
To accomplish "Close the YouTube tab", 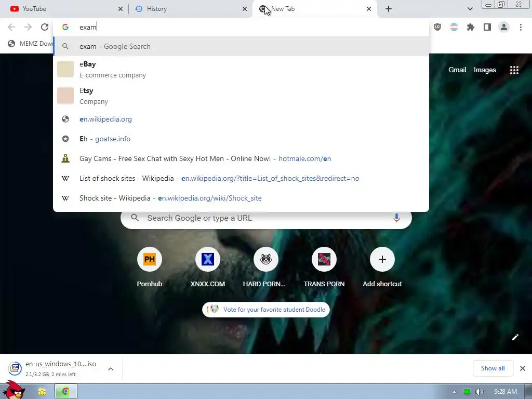I will (x=121, y=9).
